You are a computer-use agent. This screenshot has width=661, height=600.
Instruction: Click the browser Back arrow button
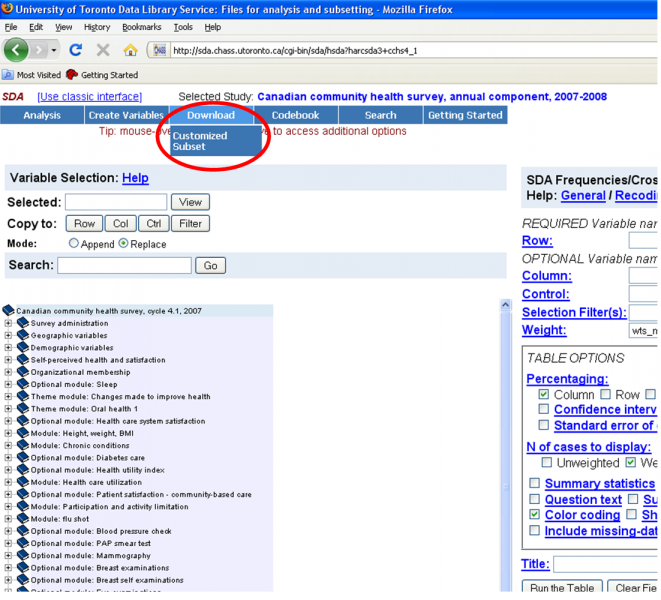[17, 49]
